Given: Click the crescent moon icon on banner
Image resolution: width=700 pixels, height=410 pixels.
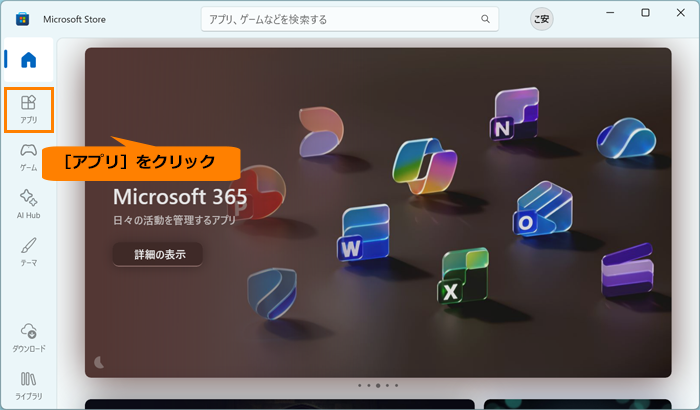Looking at the screenshot, I should (99, 362).
